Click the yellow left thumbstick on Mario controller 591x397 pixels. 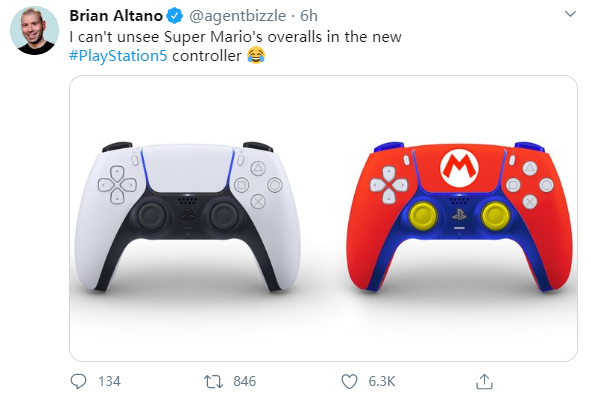click(x=423, y=215)
